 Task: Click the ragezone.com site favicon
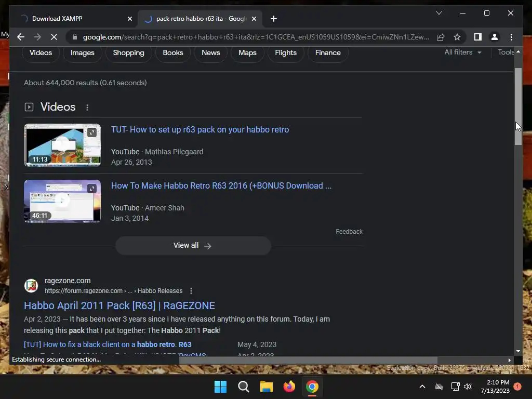click(31, 285)
